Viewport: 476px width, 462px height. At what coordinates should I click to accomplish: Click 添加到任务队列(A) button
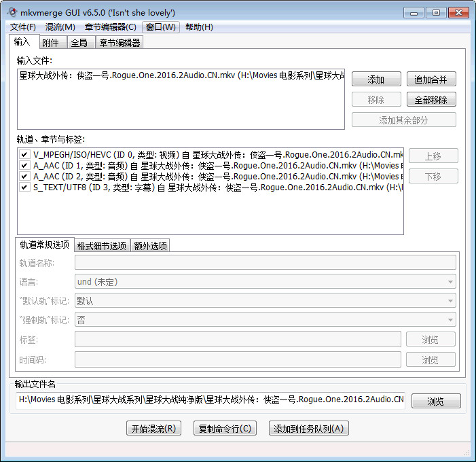pos(309,428)
